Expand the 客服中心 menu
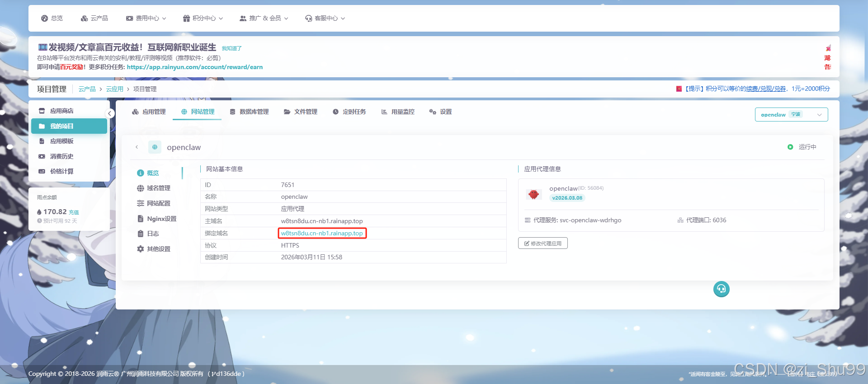This screenshot has width=868, height=384. point(325,19)
